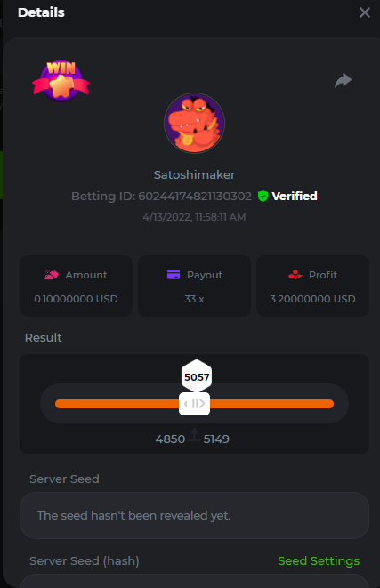Click the 3.20000000 USD profit value

point(312,299)
